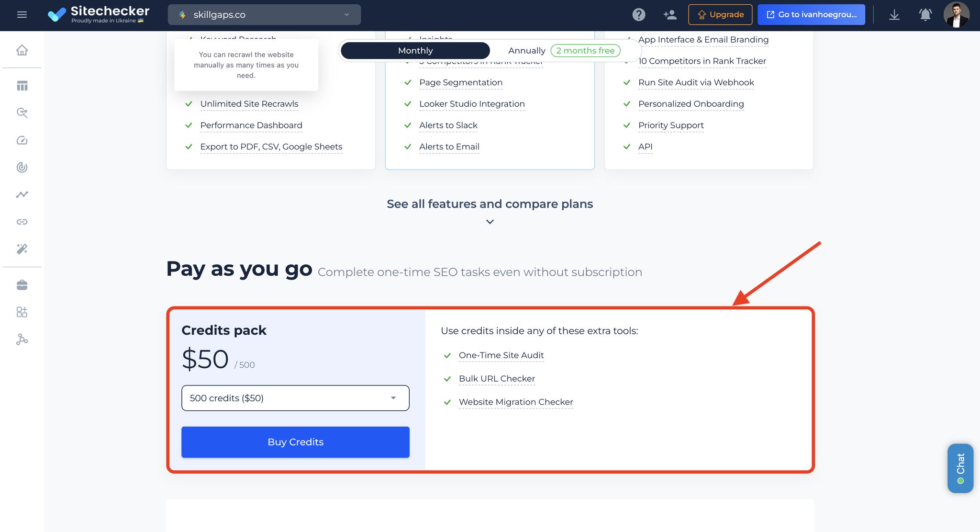Click the Buy Credits button
The image size is (980, 532).
coord(296,441)
